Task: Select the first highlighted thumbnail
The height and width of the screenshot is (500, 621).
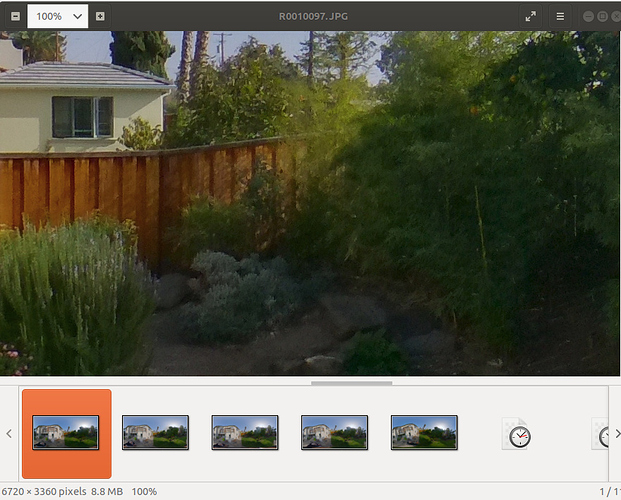Action: pyautogui.click(x=66, y=433)
